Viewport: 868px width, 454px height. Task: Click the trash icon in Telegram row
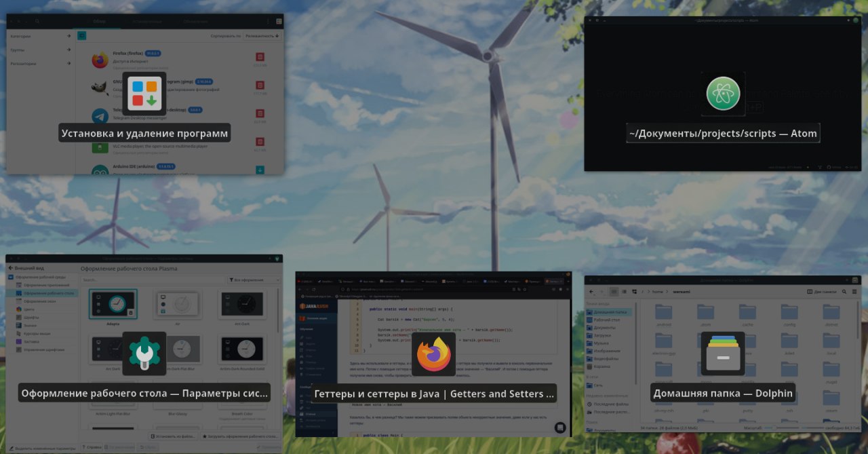tap(260, 114)
